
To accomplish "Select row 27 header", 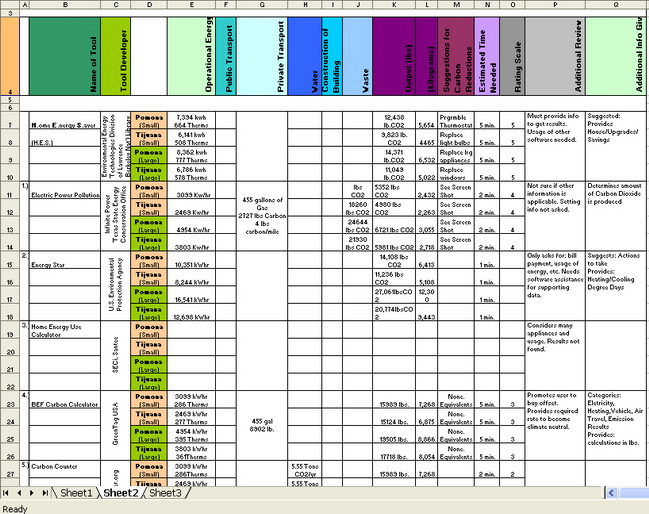I will point(10,469).
